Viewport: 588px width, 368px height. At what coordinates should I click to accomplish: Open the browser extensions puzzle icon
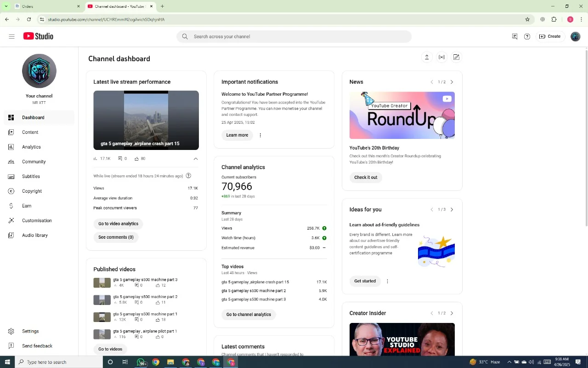point(554,19)
